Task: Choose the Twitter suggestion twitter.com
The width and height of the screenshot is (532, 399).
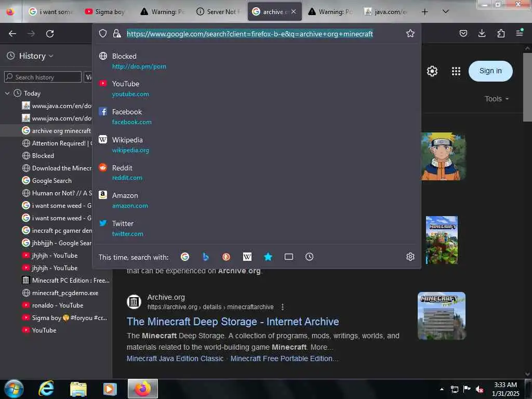Action: (x=257, y=229)
